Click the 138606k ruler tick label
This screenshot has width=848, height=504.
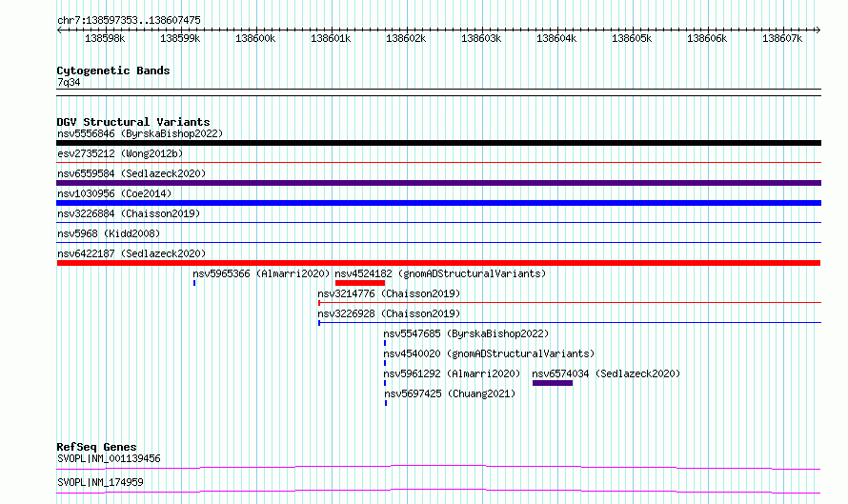coord(707,38)
